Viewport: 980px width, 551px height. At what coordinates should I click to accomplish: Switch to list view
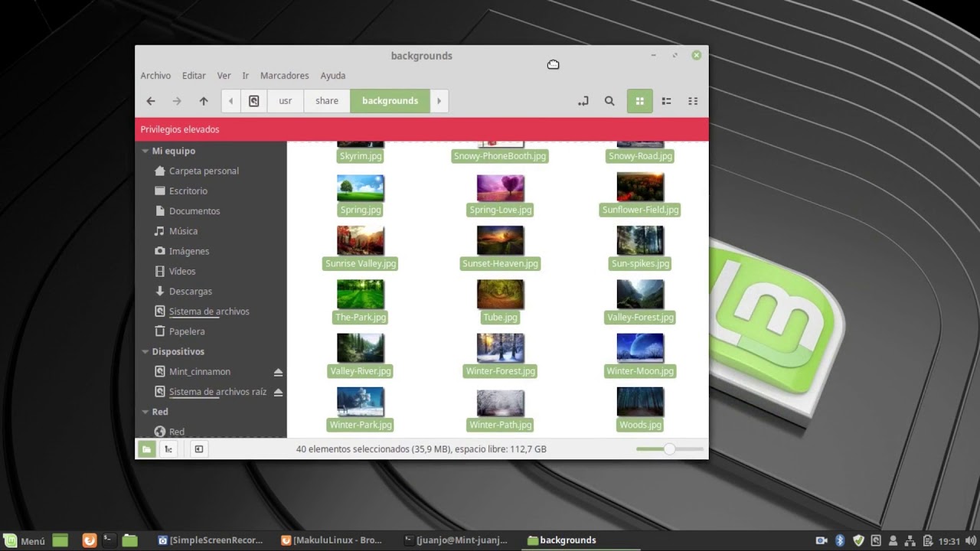pyautogui.click(x=667, y=101)
